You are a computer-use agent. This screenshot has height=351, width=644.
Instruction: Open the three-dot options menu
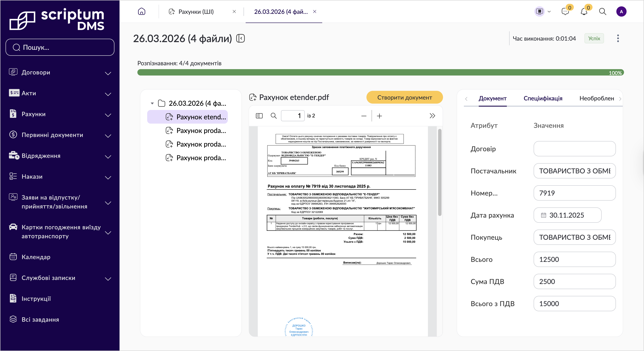618,38
